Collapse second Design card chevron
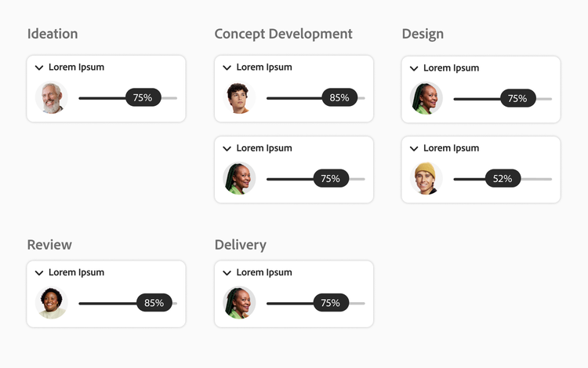Image resolution: width=588 pixels, height=368 pixels. tap(414, 149)
